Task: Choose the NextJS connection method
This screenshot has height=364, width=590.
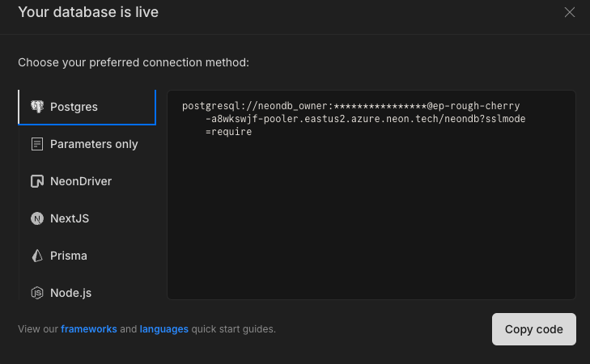Action: click(x=87, y=218)
